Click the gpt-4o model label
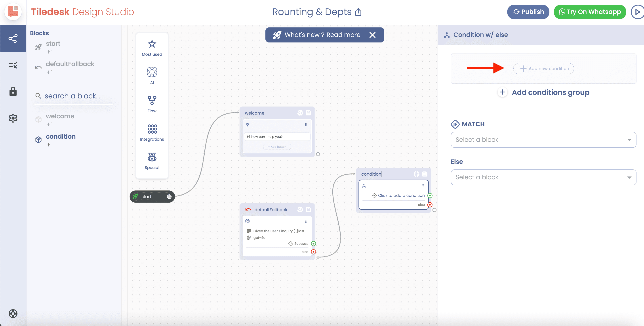Screen dimensions: 644x326 pyautogui.click(x=259, y=238)
